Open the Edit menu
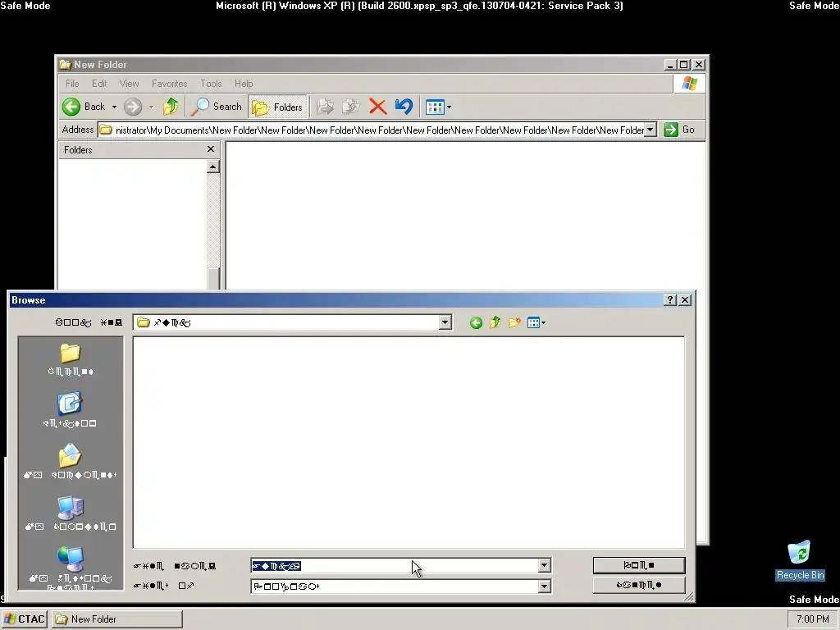 tap(99, 84)
